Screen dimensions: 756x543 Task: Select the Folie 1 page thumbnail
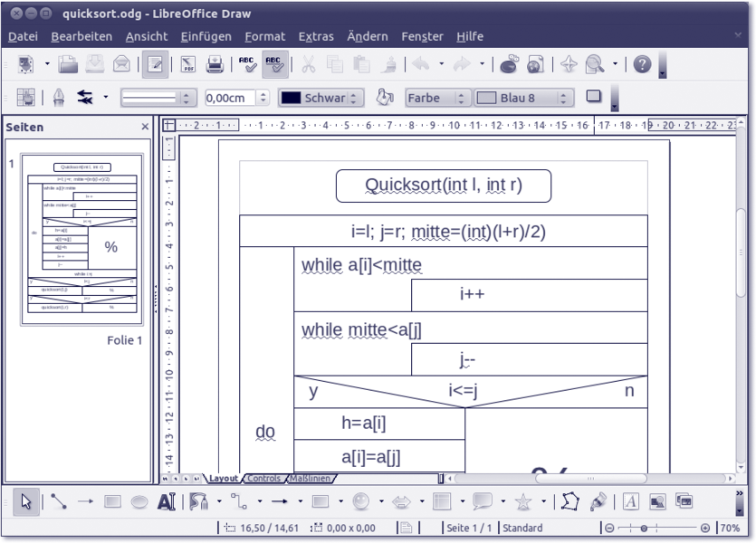click(x=81, y=239)
